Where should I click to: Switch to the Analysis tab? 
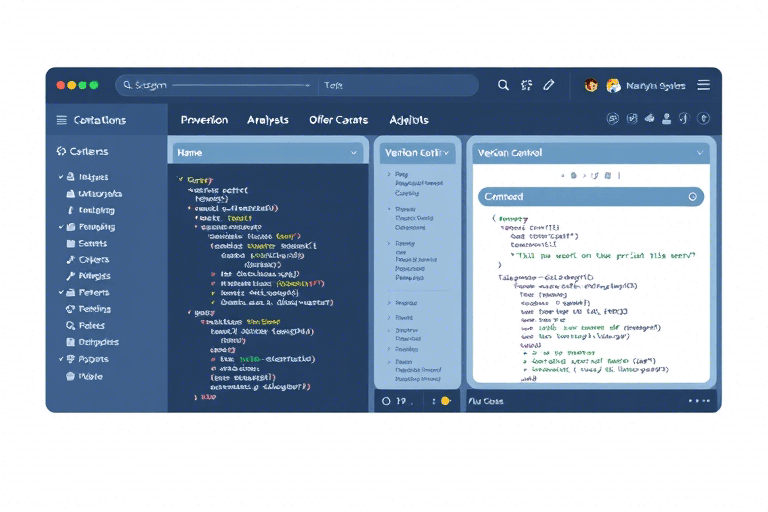point(267,120)
